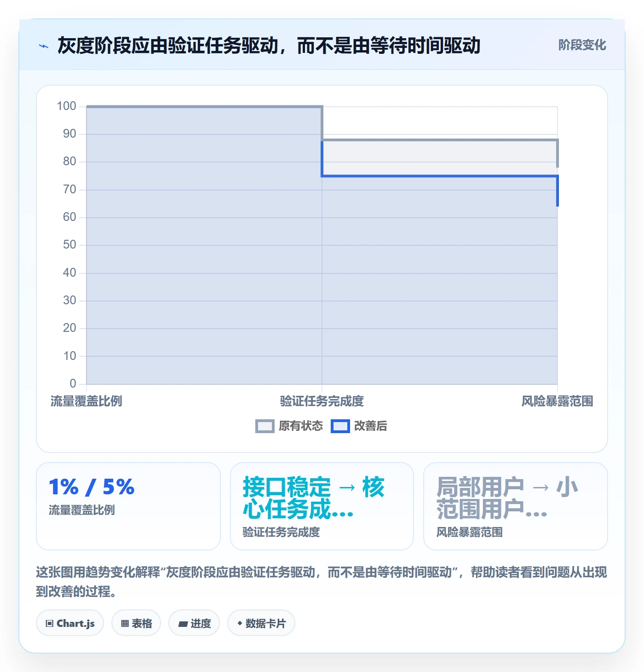
Task: Toggle the 原有状态 legend swatch
Action: 264,426
